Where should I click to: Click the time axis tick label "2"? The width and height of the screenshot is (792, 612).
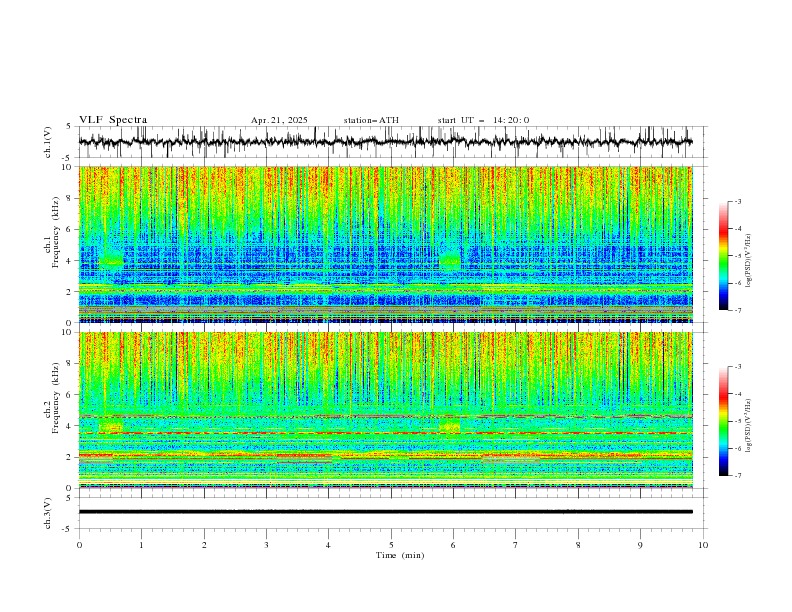[204, 545]
